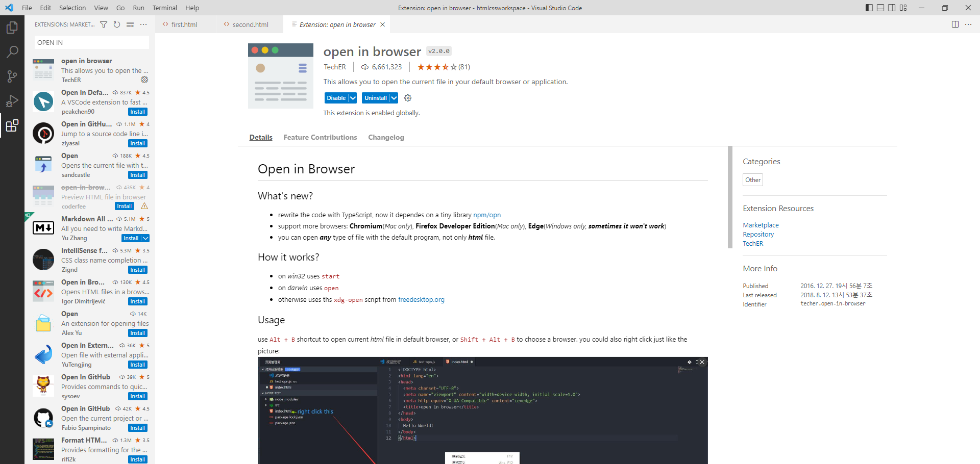Install Format HTML extension by rifi2k
This screenshot has width=980, height=464.
[138, 459]
